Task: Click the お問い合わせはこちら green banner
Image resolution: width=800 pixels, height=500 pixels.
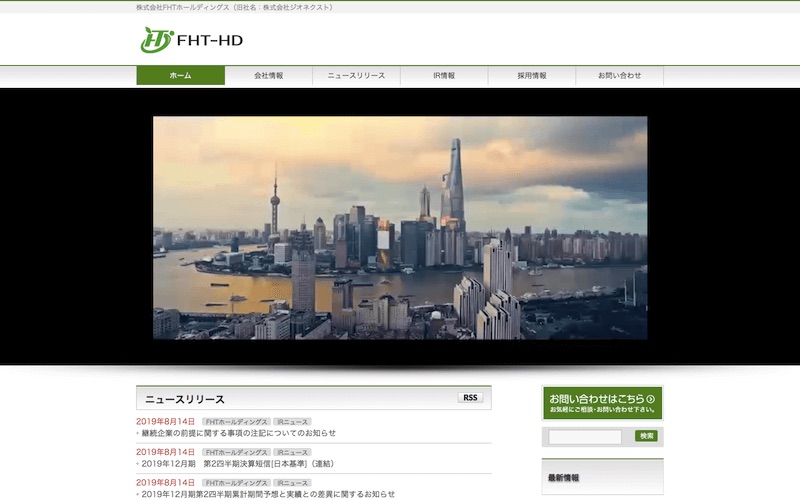Action: (x=603, y=403)
